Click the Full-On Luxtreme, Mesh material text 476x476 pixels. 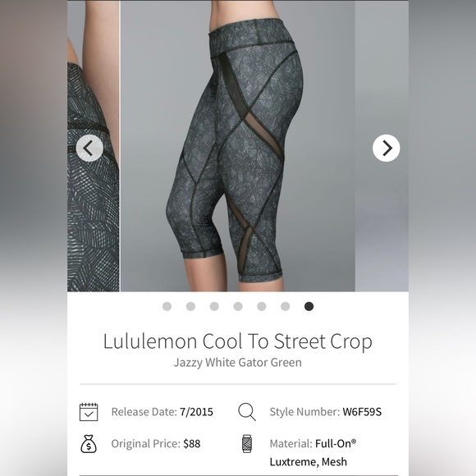313,452
